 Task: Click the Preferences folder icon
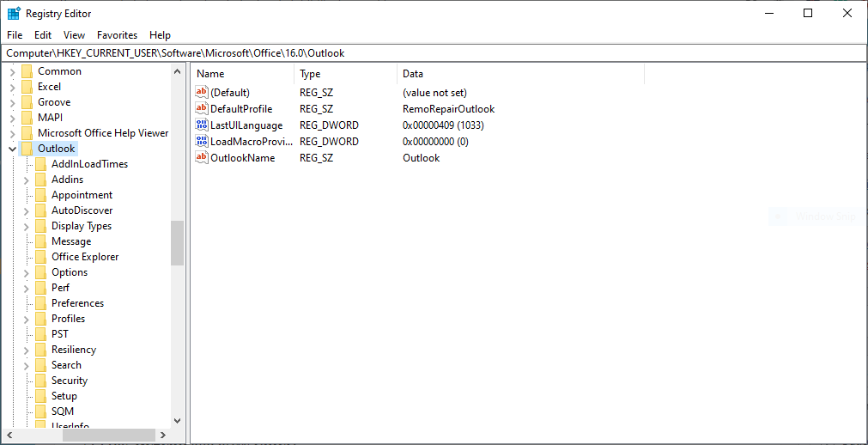click(x=40, y=303)
